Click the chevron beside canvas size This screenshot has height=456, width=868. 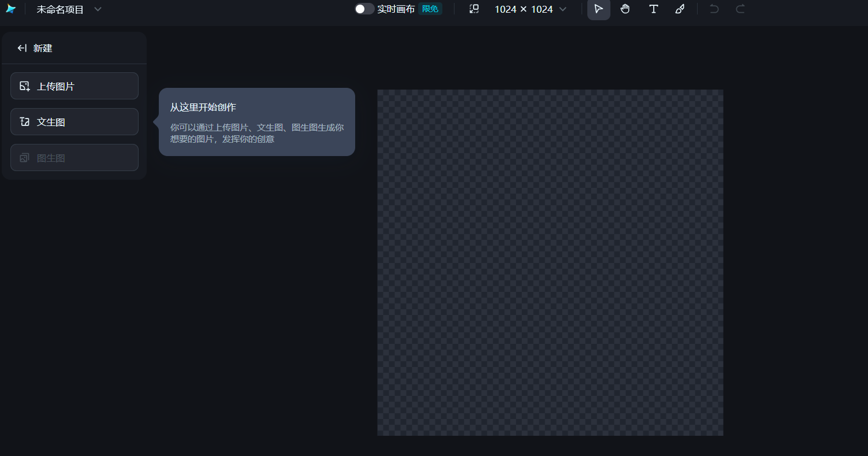562,9
